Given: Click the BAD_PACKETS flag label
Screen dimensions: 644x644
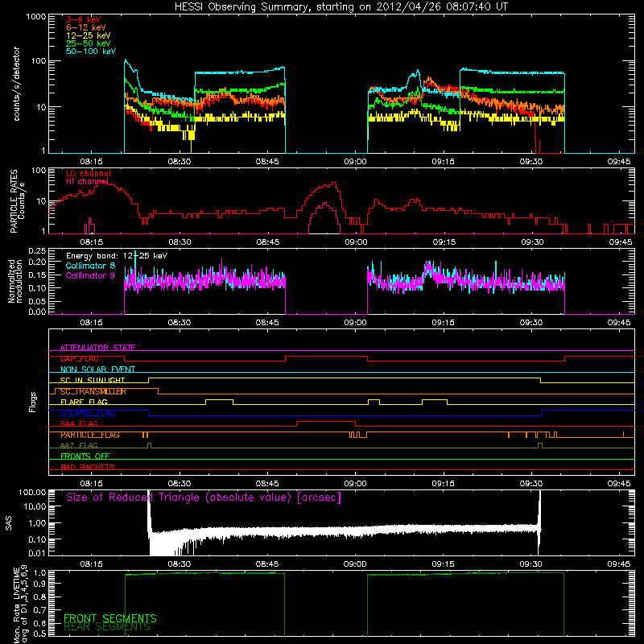Looking at the screenshot, I should tap(88, 467).
